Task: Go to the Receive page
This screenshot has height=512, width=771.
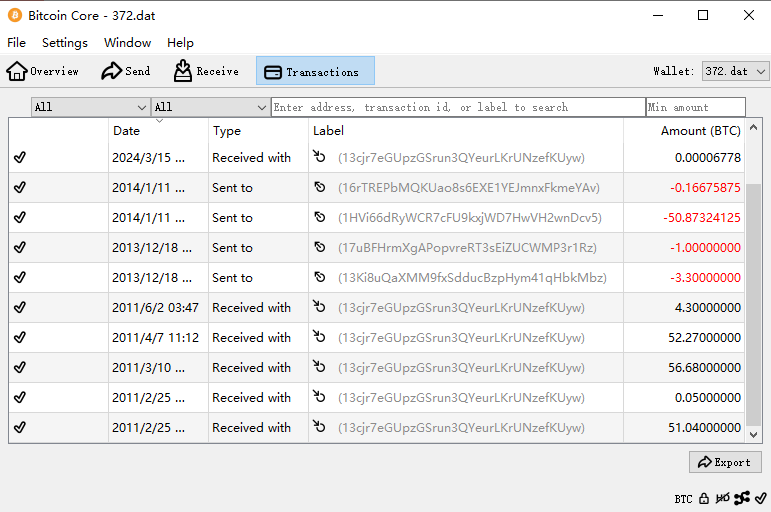Action: point(206,71)
